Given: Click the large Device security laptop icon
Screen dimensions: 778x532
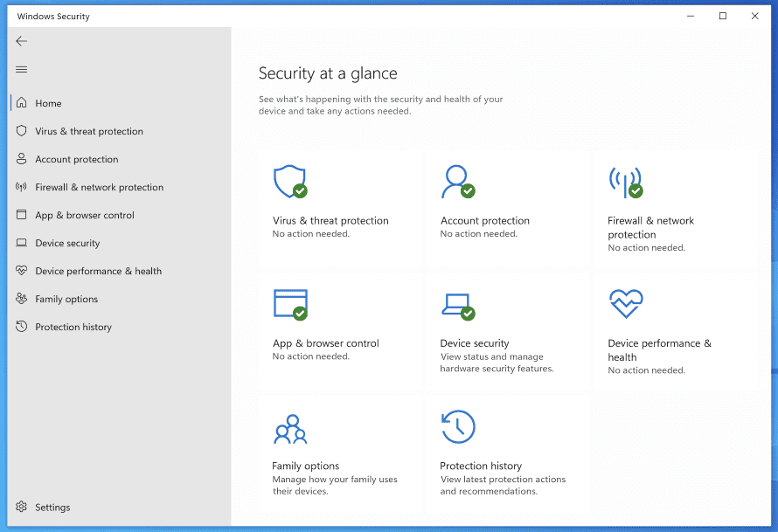Looking at the screenshot, I should point(458,307).
